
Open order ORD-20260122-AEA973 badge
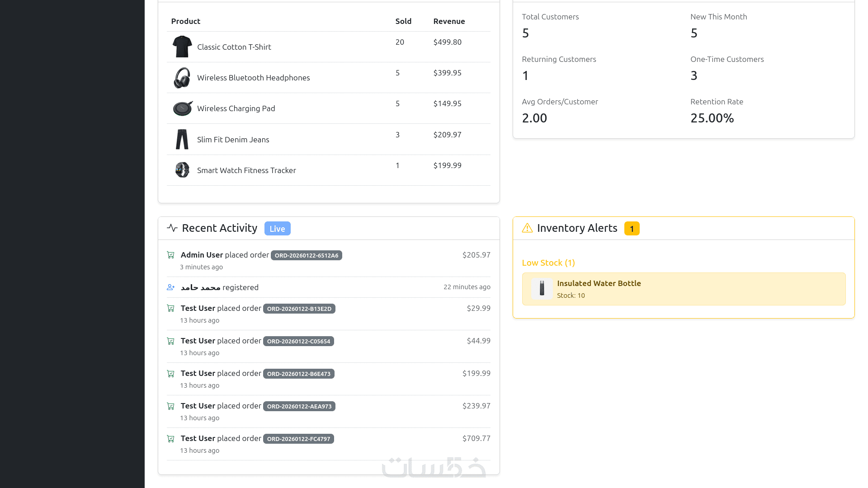(299, 406)
